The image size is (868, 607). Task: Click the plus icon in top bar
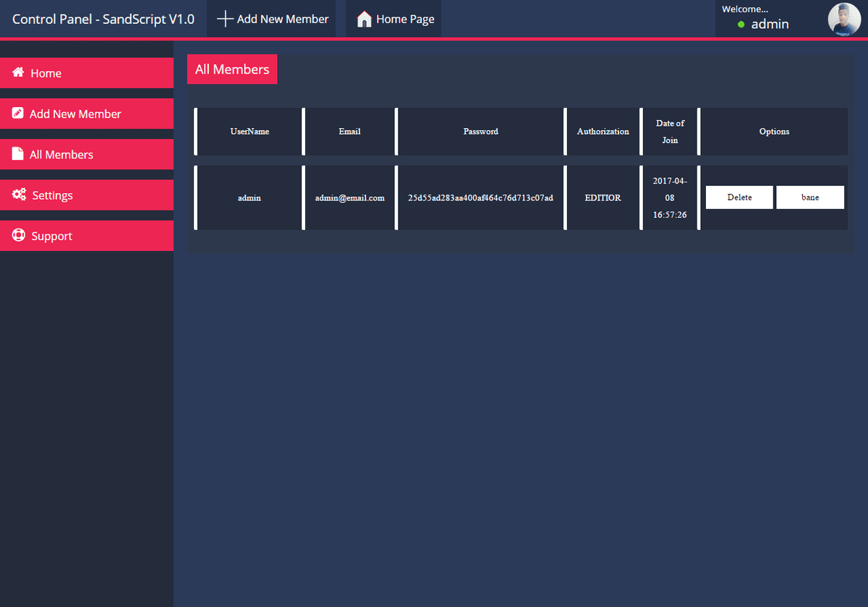click(225, 19)
